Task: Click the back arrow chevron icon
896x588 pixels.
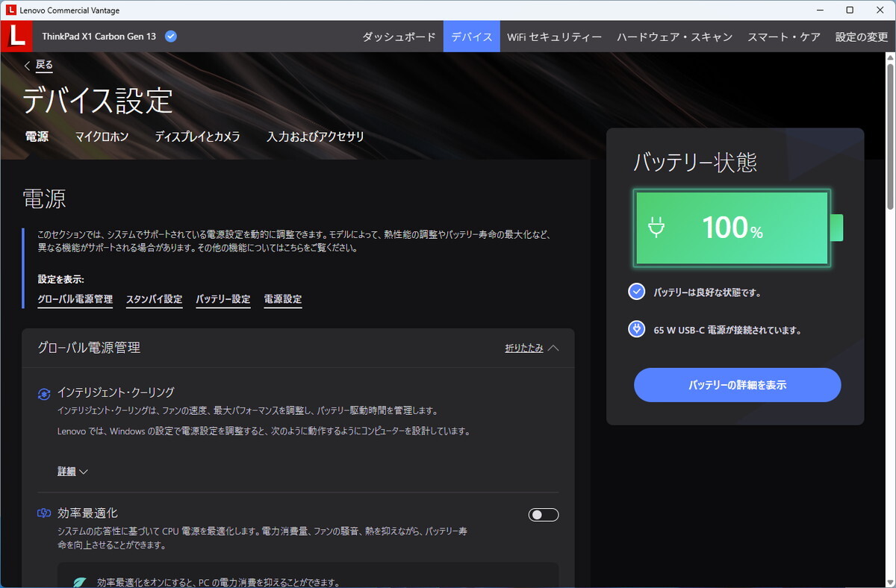Action: pyautogui.click(x=28, y=66)
